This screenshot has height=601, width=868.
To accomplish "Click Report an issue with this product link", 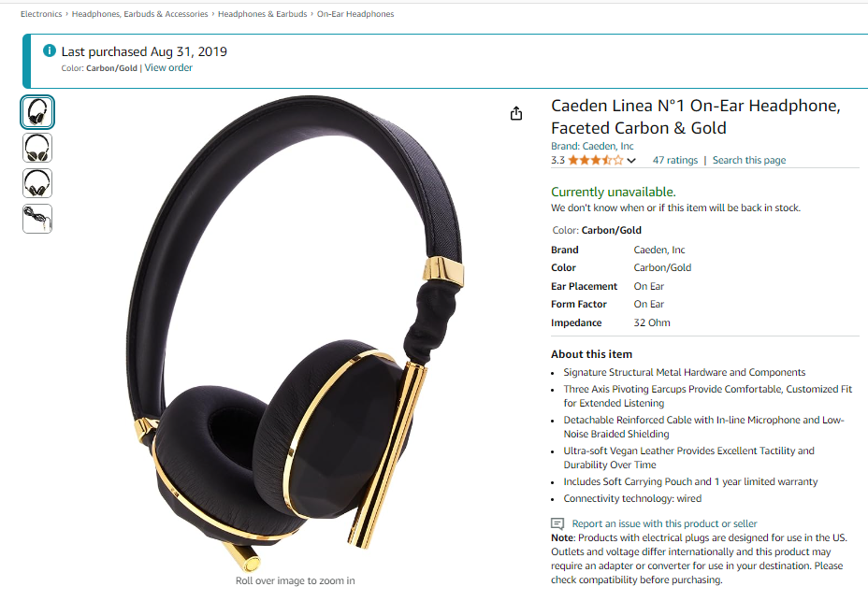I will (x=664, y=523).
